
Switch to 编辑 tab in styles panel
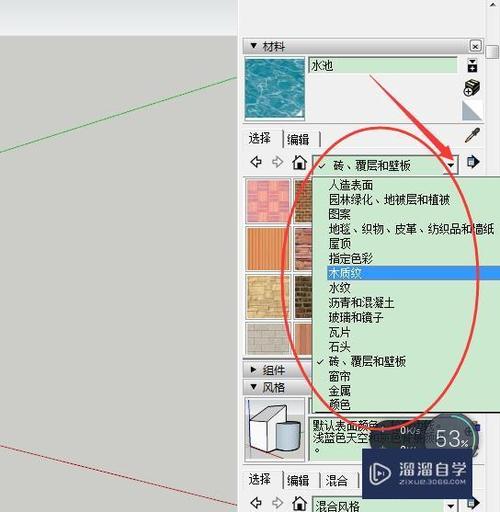point(298,480)
